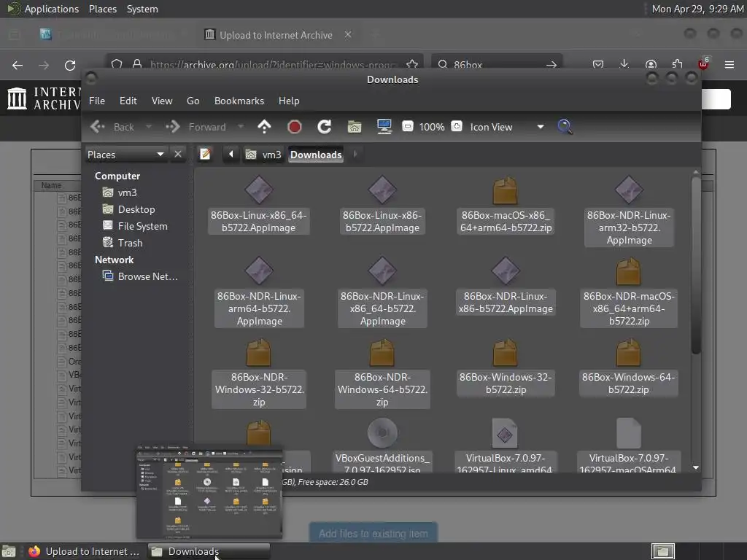Select 86Box-NDR-Linux-x86-b5722.AppImage icon
Image resolution: width=747 pixels, height=560 pixels.
click(506, 271)
